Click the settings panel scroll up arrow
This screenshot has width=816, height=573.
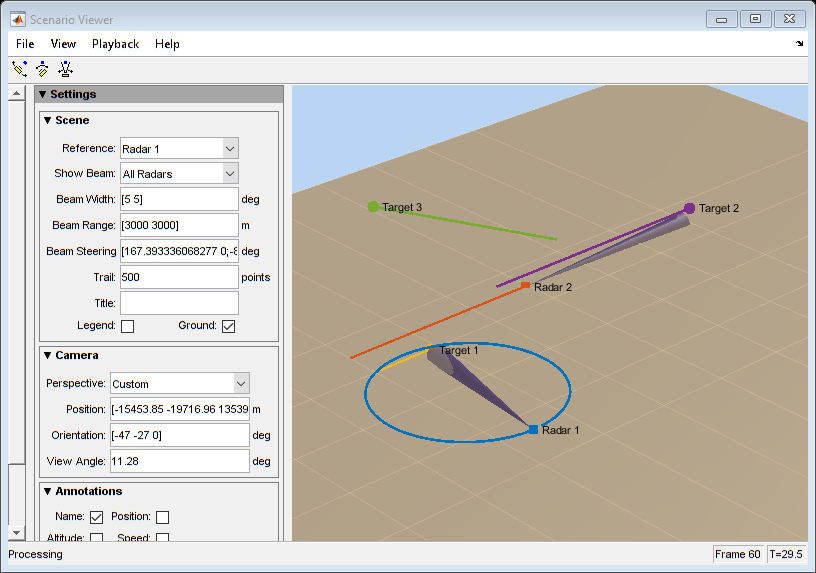tap(17, 94)
